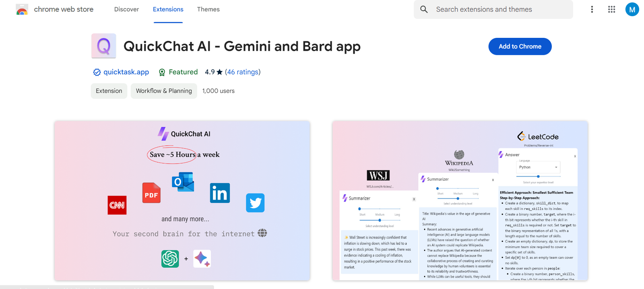Viewport: 644px width, 289px height.
Task: Click the search magnifier icon
Action: click(x=424, y=9)
